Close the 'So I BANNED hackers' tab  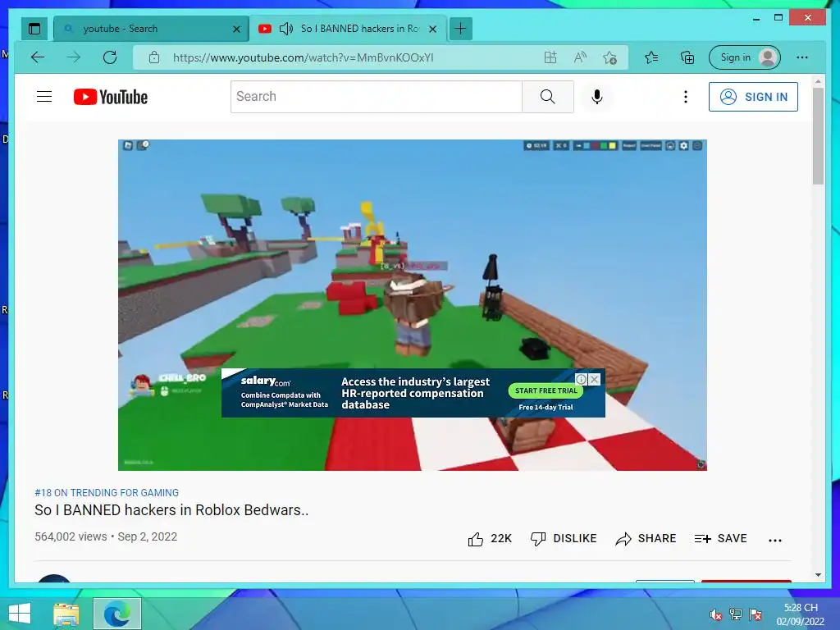[433, 29]
